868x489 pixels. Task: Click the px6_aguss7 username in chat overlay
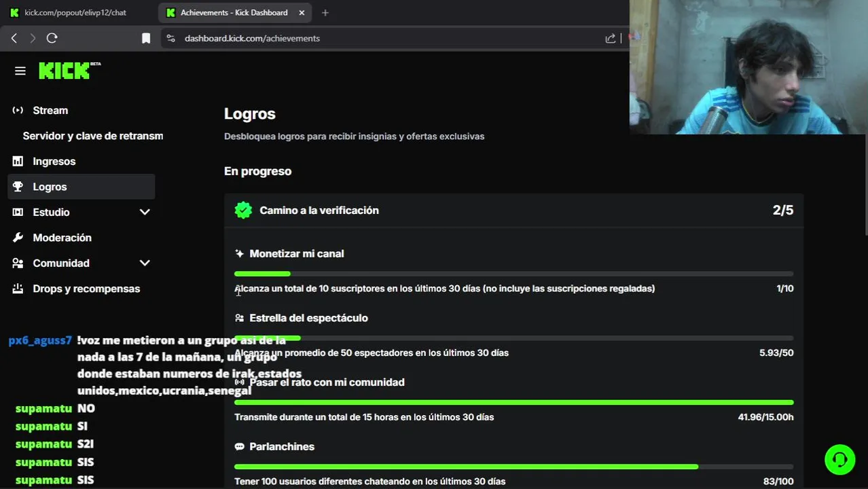click(x=40, y=340)
